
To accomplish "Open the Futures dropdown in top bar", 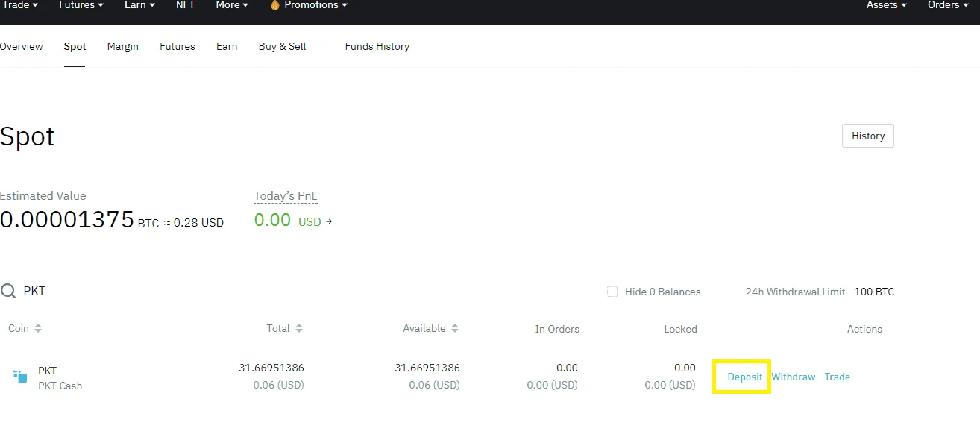I will coord(81,5).
